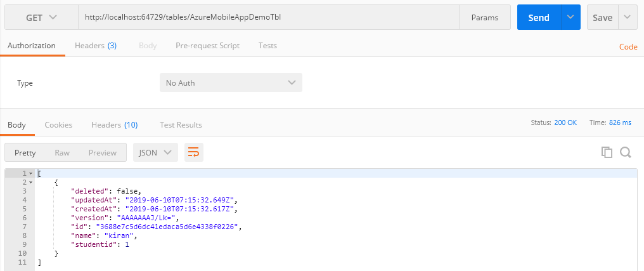Switch to the Test Results tab

tap(181, 125)
